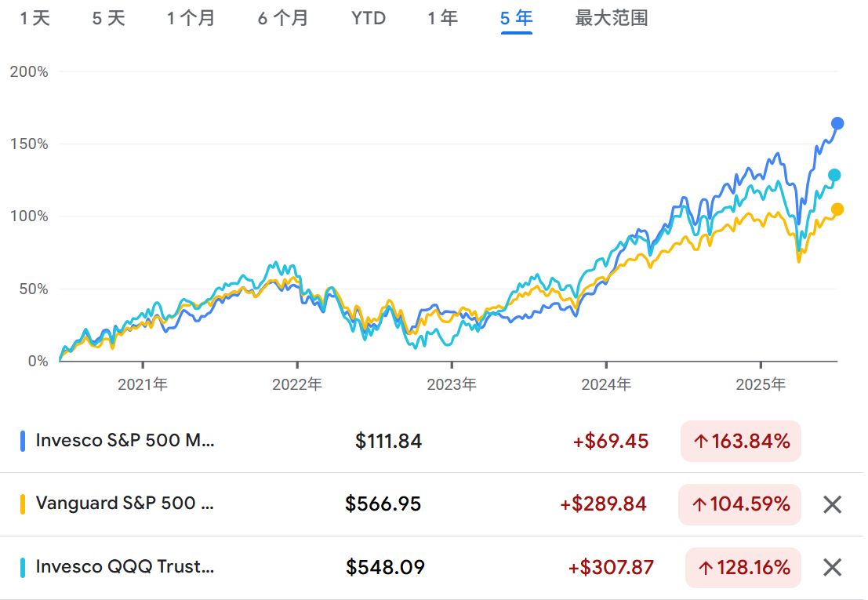
Task: Click the 2025年 axis label
Action: pos(761,384)
